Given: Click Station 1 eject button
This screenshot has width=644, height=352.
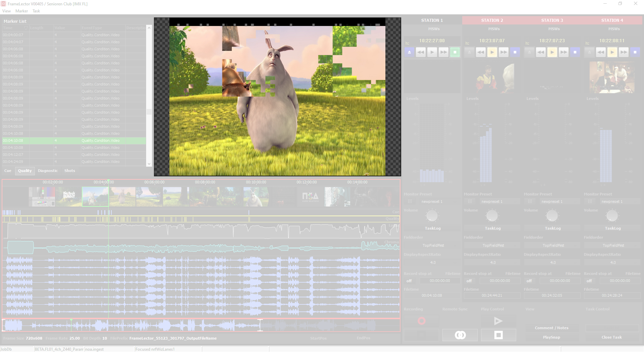Looking at the screenshot, I should tap(409, 52).
